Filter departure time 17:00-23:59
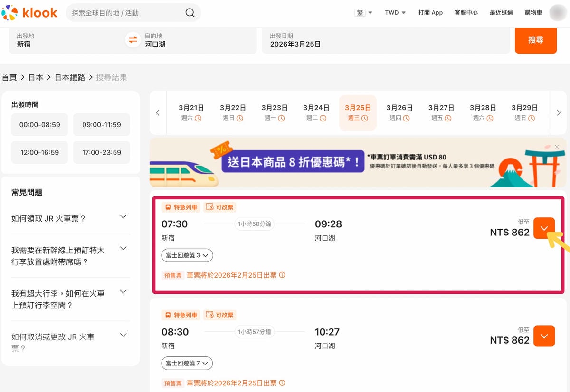Viewport: 570px width, 392px height. 102,152
